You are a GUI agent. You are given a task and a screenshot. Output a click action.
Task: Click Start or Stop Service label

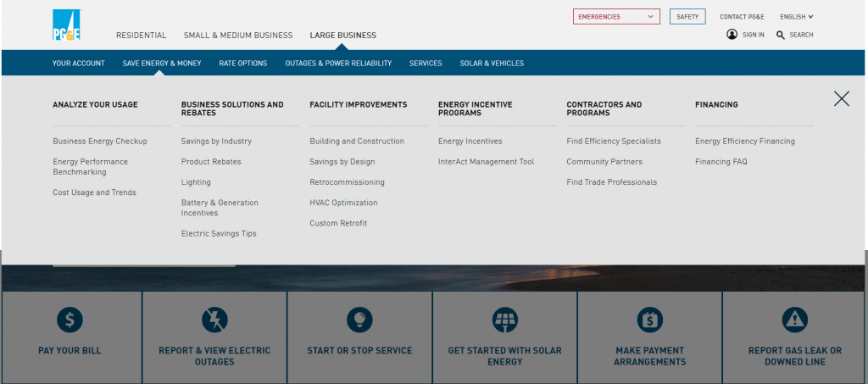pos(359,350)
